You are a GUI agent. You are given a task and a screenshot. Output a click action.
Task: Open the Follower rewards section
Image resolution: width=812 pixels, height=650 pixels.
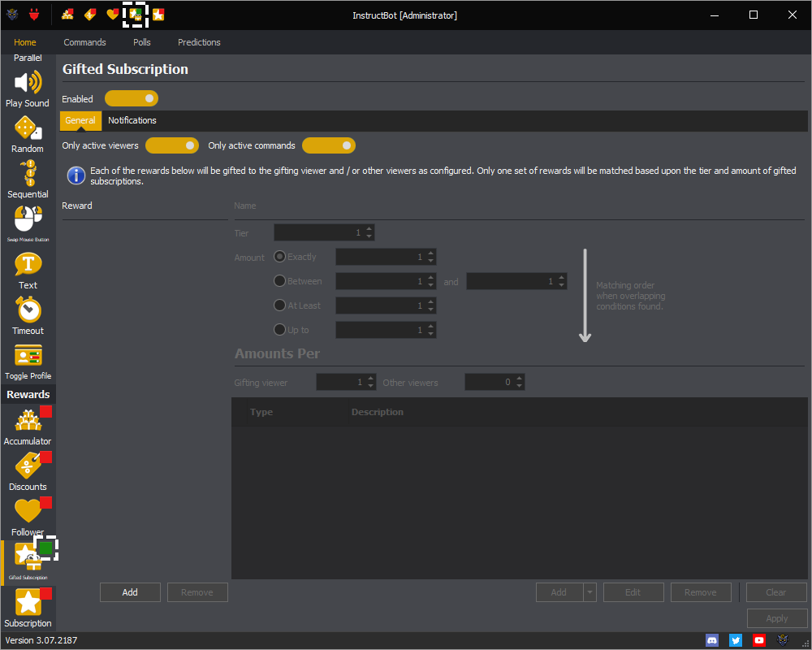(x=28, y=518)
